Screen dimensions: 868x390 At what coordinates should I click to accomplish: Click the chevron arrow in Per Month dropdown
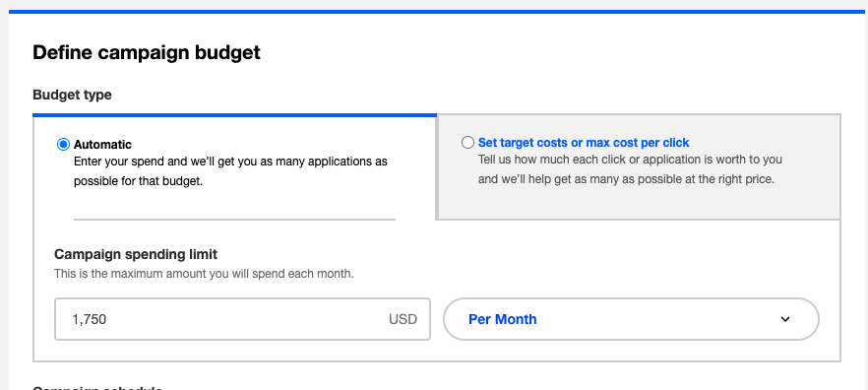point(785,319)
